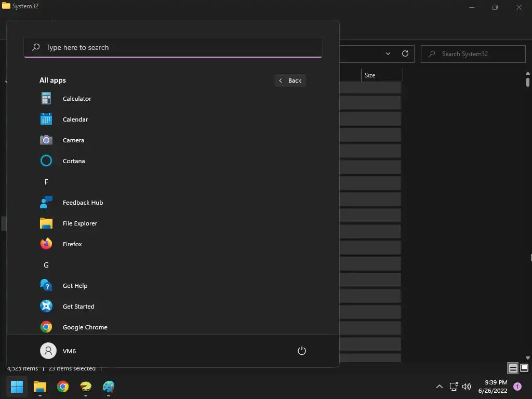Refresh the System32 folder view
The height and width of the screenshot is (399, 532).
point(405,54)
